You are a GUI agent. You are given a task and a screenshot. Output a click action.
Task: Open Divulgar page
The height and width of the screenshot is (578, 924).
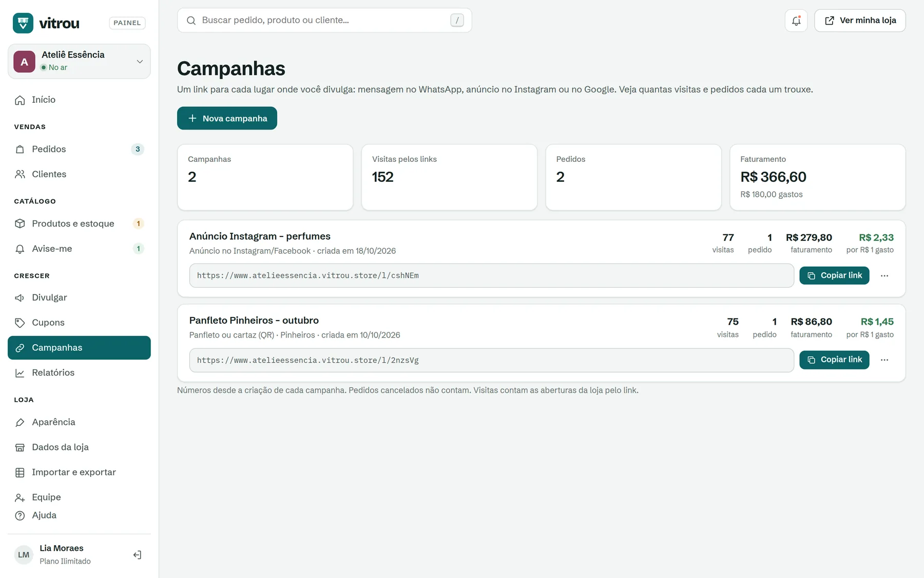click(79, 297)
